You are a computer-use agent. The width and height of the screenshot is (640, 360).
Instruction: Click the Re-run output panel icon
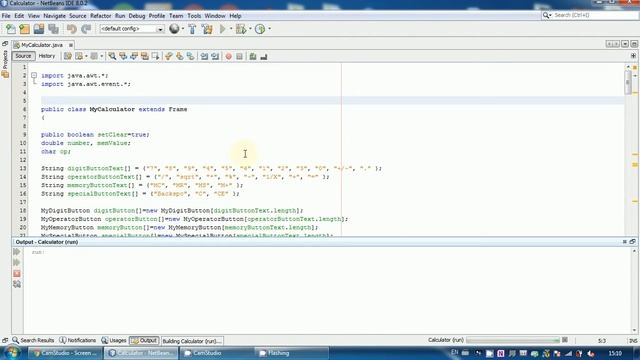click(x=17, y=252)
